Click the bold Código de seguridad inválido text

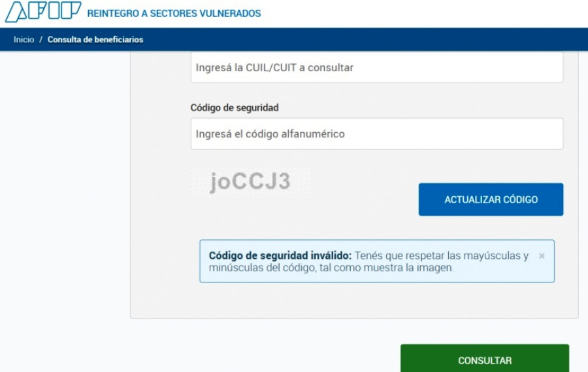[280, 256]
